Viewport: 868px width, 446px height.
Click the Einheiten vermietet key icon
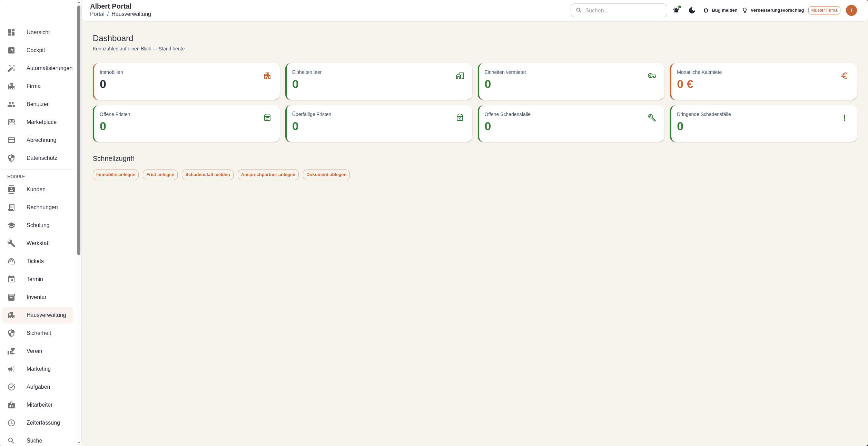652,76
